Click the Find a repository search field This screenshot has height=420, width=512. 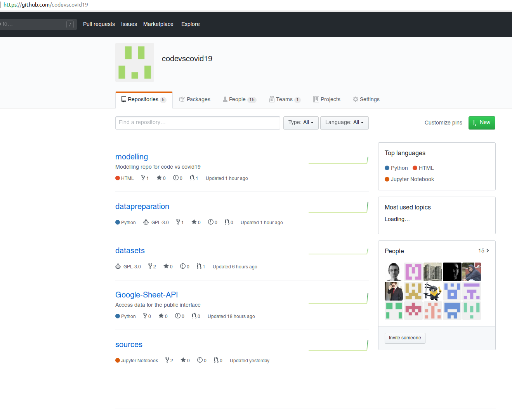point(198,123)
